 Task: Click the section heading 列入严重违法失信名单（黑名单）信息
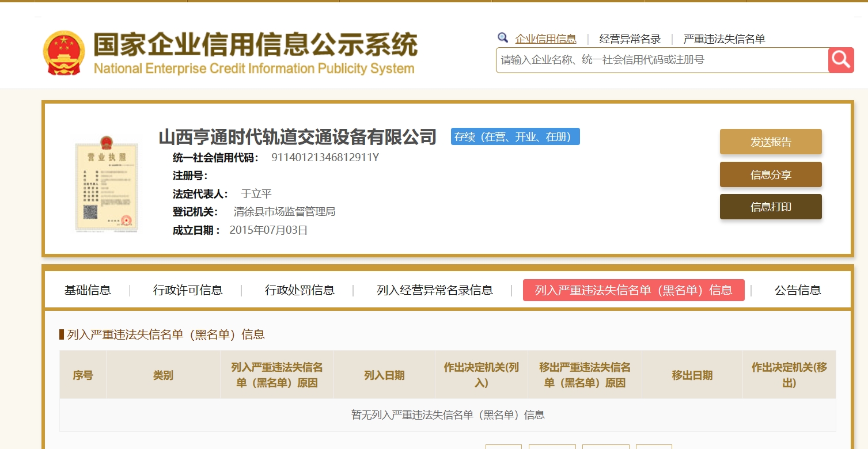tap(166, 334)
